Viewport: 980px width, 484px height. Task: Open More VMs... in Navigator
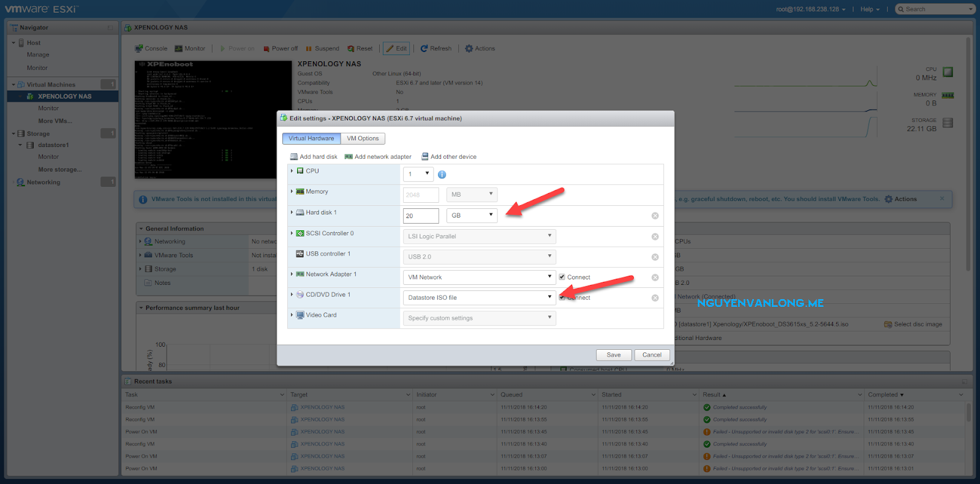click(x=55, y=121)
